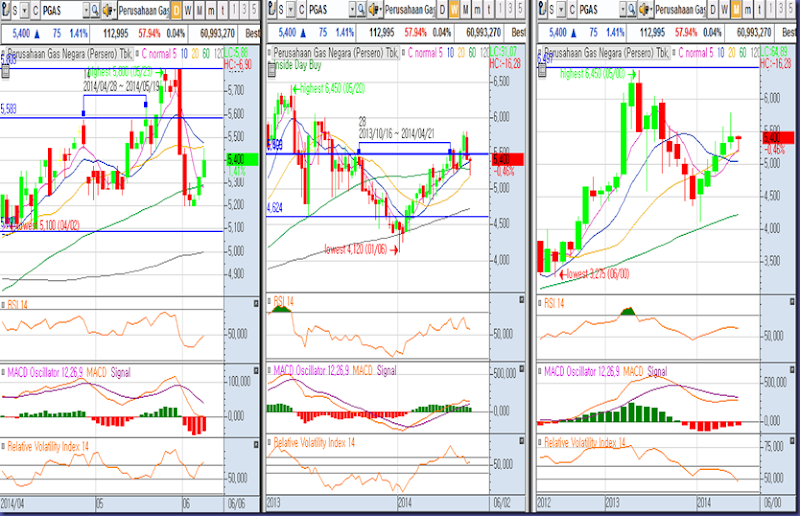The image size is (800, 516).
Task: Click the '3' interval button in the left panel
Action: [245, 9]
